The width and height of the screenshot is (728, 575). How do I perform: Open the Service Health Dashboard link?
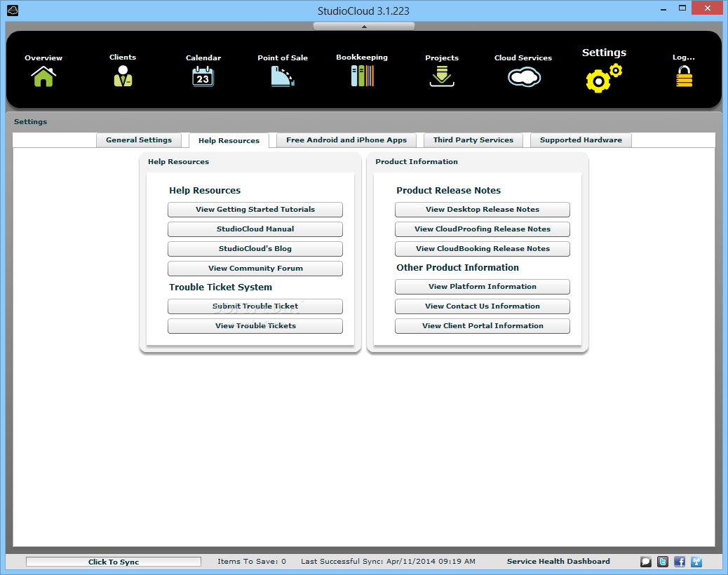coord(558,562)
